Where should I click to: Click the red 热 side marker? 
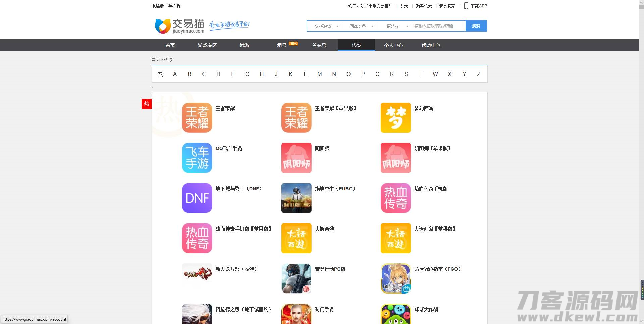click(147, 104)
